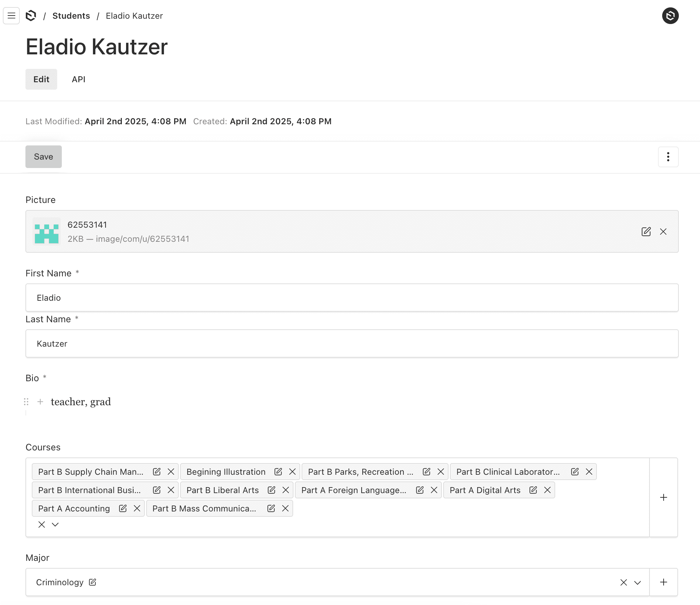Viewport: 700px width, 605px height.
Task: Edit the Part B International Busi course
Action: 156,490
